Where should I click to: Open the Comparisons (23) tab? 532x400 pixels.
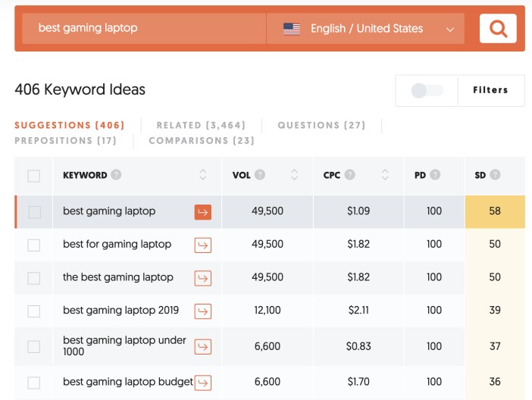(x=202, y=140)
